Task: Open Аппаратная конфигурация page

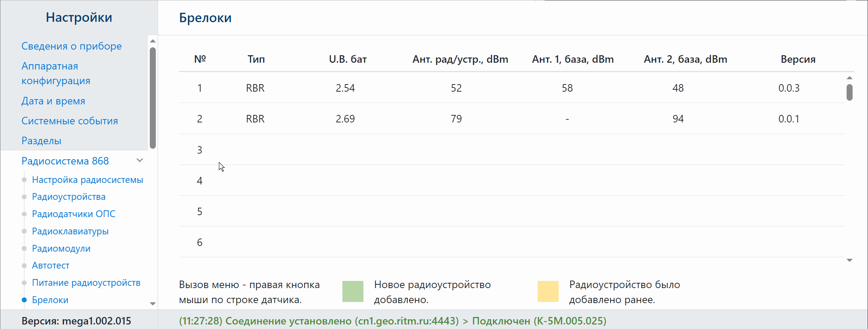Action: (56, 73)
